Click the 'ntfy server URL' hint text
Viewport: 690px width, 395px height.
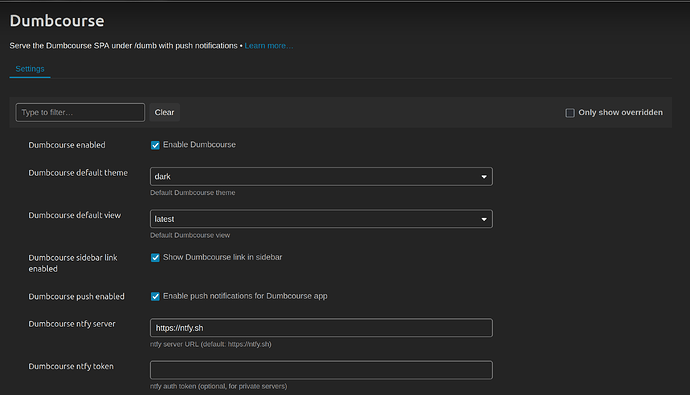pos(210,344)
